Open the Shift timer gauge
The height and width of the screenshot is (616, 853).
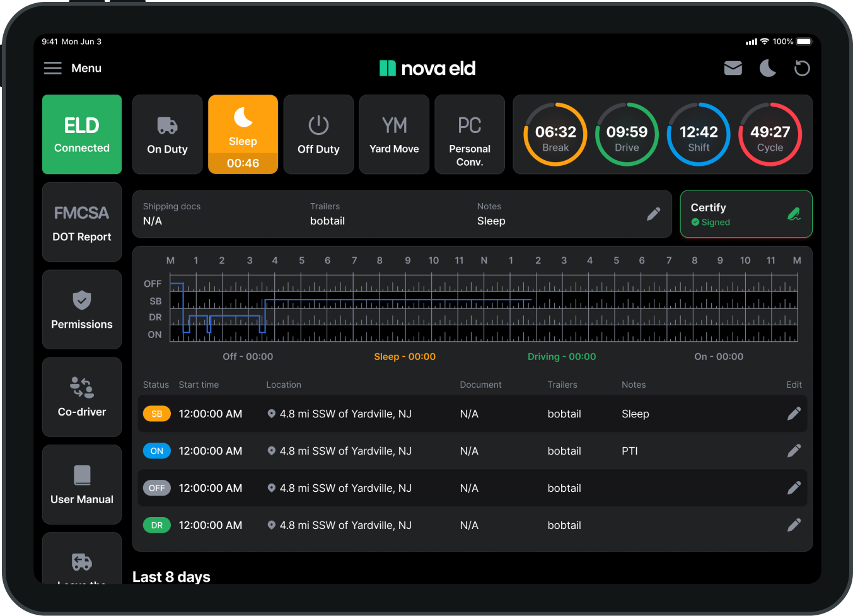coord(699,134)
